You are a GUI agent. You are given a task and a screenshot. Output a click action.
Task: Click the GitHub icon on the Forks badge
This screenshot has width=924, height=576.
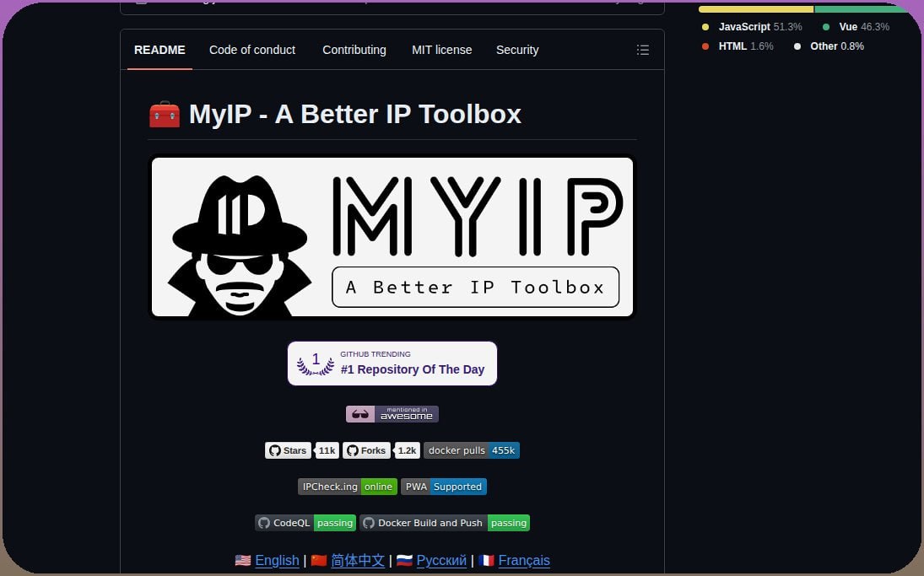[x=353, y=450]
